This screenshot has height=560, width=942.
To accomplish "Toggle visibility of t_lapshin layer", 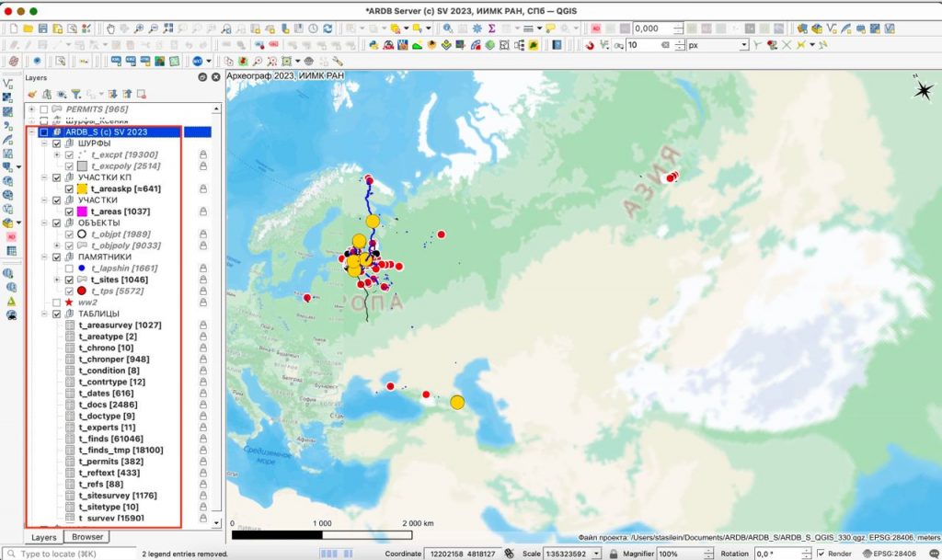I will pos(69,268).
